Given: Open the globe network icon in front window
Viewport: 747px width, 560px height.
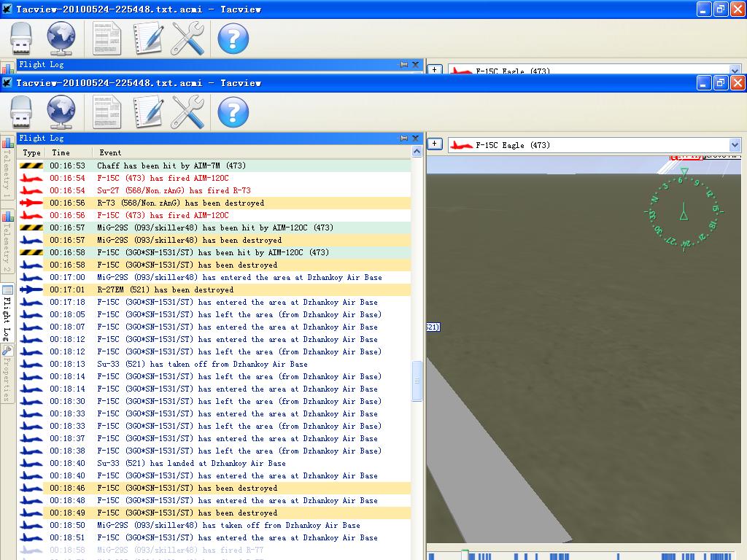Looking at the screenshot, I should [61, 112].
